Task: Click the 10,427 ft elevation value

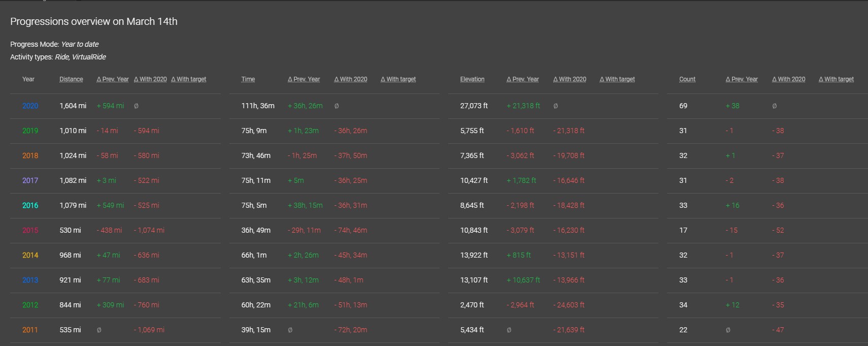Action: click(x=474, y=180)
